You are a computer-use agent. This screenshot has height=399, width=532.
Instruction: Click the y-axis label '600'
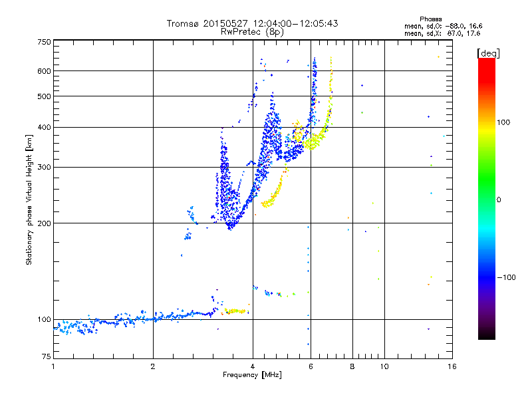(44, 71)
